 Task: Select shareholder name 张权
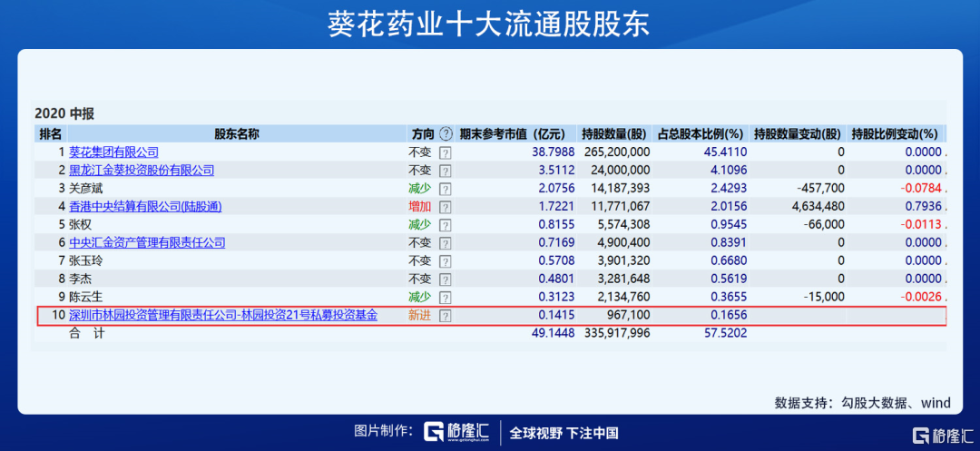(79, 224)
